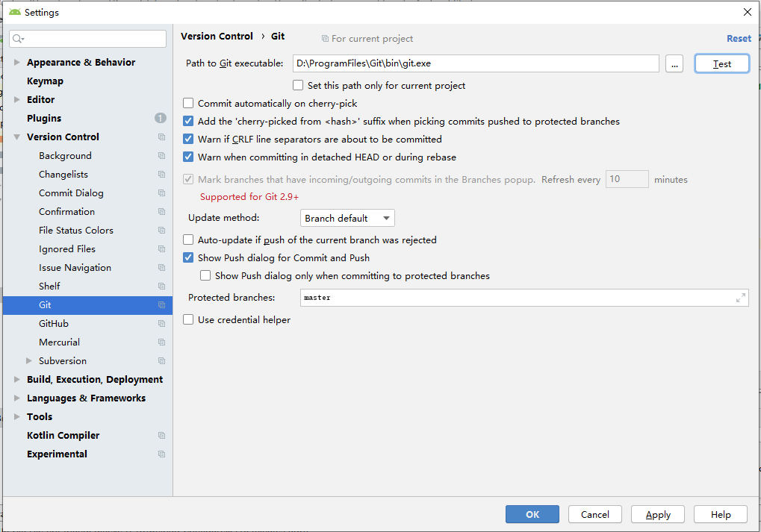Close the Settings dialog
Image resolution: width=761 pixels, height=532 pixels.
click(748, 12)
